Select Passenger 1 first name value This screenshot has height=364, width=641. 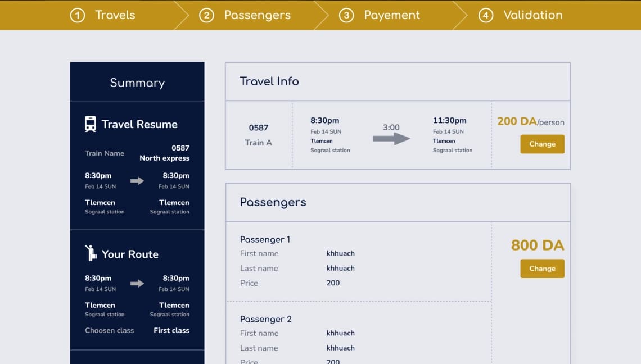point(341,253)
